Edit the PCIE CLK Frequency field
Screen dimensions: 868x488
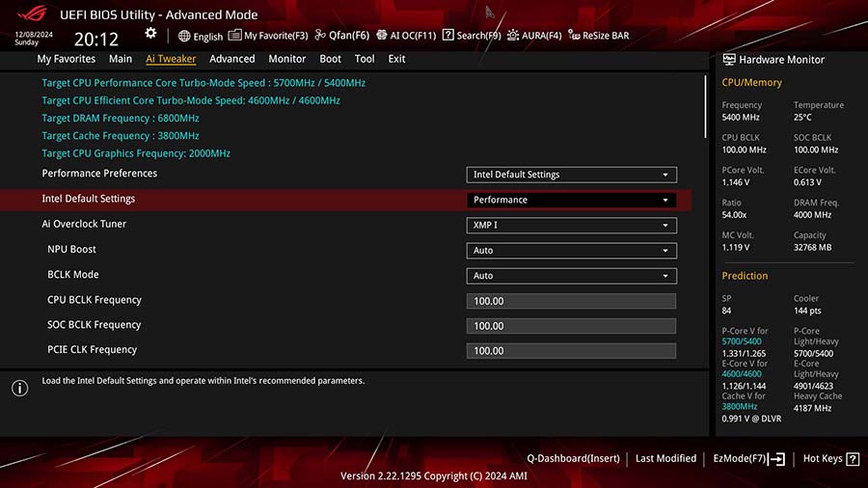[x=571, y=351]
